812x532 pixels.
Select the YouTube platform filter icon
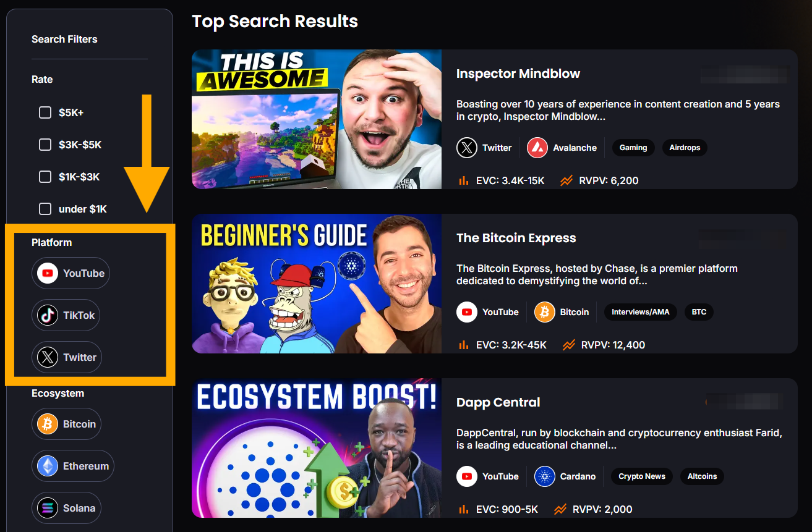(48, 273)
